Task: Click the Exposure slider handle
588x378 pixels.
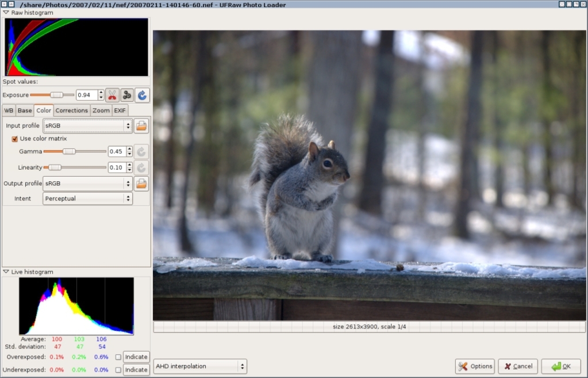Action: (x=57, y=95)
